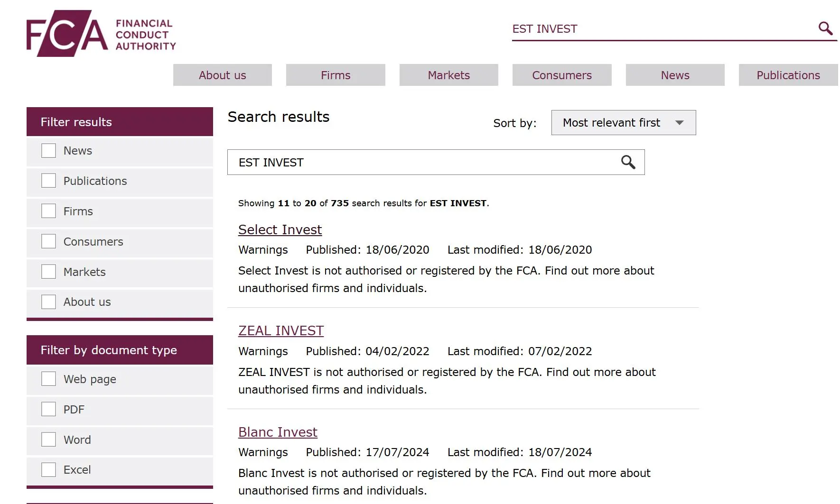Tick the Firms filter checkbox
Image resolution: width=840 pixels, height=504 pixels.
click(48, 211)
